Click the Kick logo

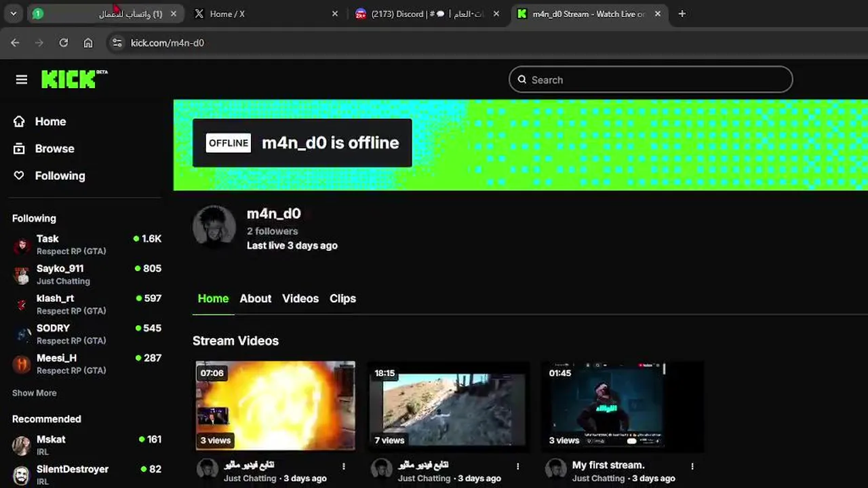[x=74, y=79]
